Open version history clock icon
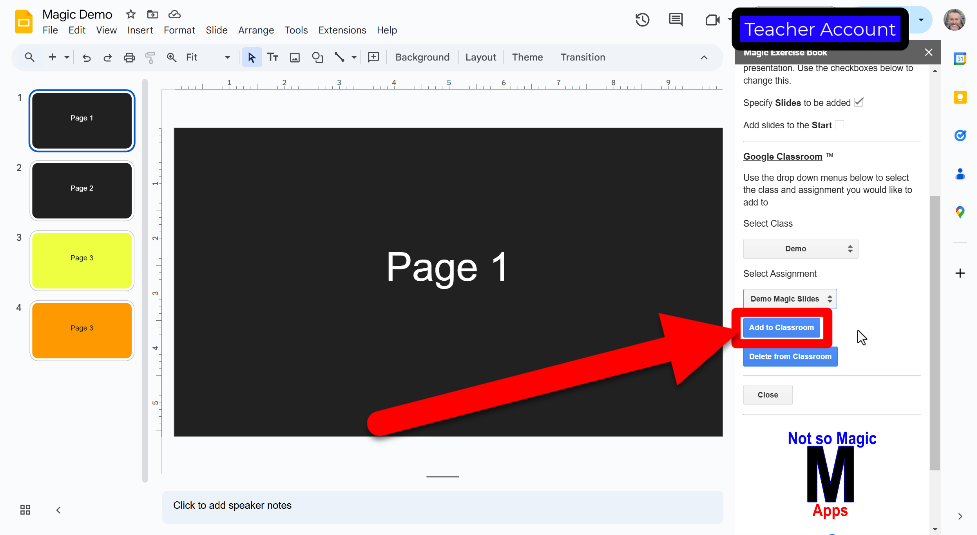Image resolution: width=977 pixels, height=535 pixels. pyautogui.click(x=642, y=20)
